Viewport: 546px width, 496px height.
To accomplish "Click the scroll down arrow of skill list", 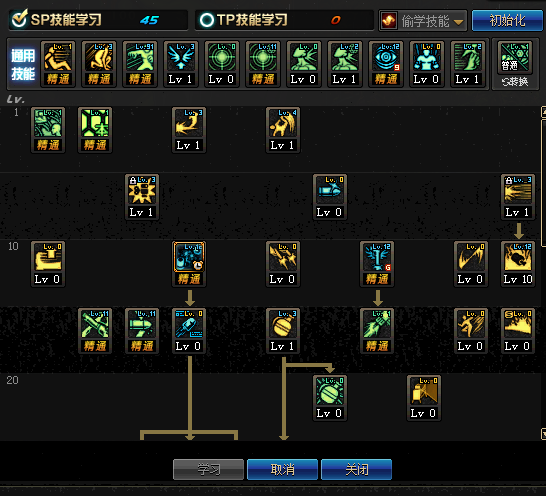I will click(x=543, y=434).
